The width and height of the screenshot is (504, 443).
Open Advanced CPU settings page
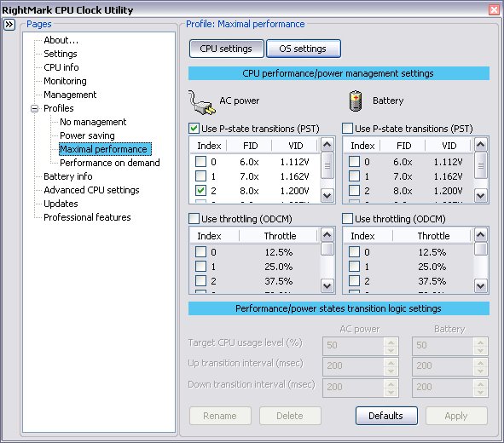pyautogui.click(x=91, y=190)
